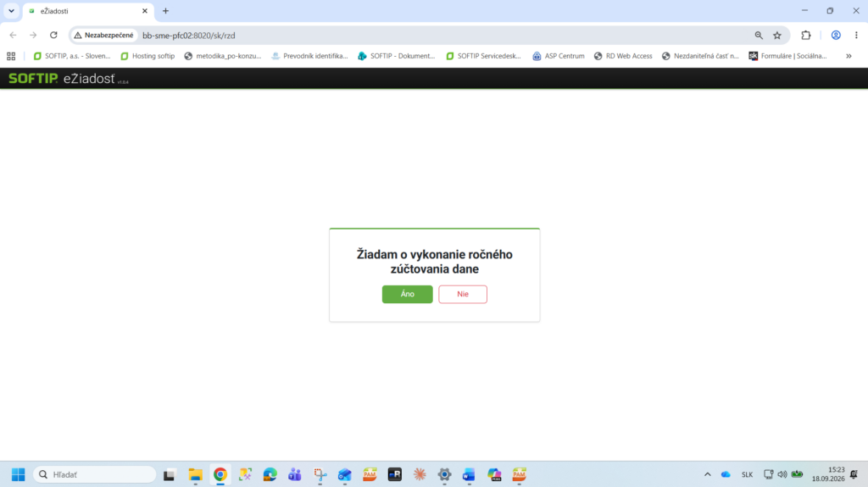Screen dimensions: 868x487
Task: Open Microsoft Edge from the taskbar
Action: point(270,474)
